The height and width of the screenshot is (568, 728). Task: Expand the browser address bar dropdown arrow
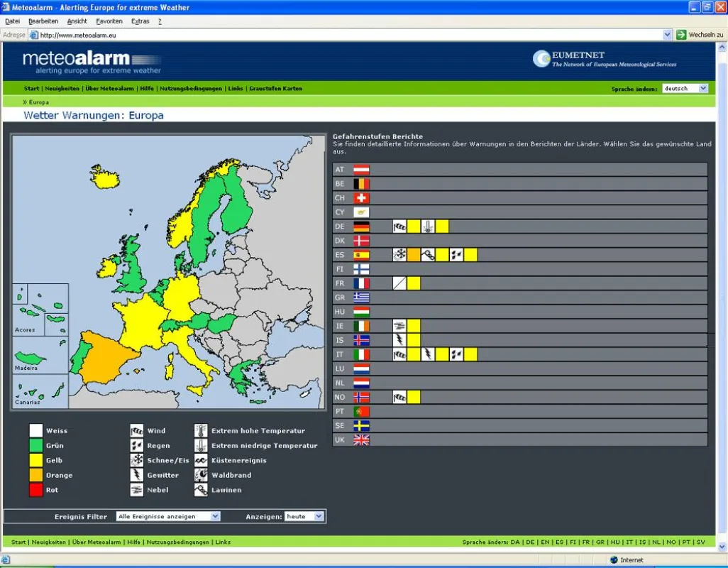[x=667, y=35]
